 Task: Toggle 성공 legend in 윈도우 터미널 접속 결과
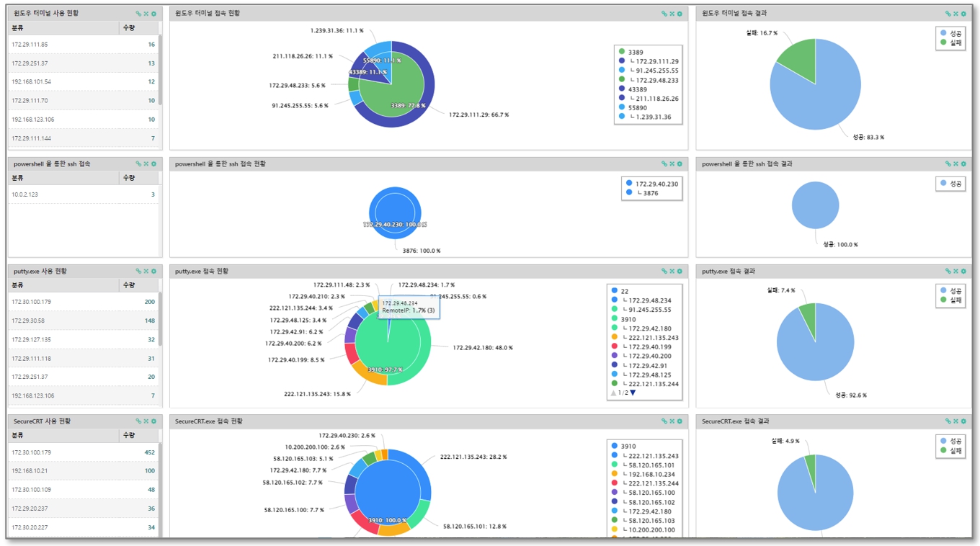(951, 33)
